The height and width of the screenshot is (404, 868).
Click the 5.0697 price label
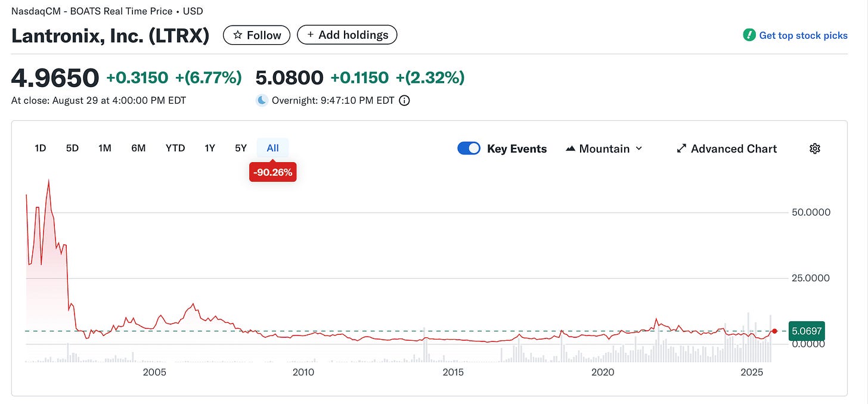(x=806, y=331)
